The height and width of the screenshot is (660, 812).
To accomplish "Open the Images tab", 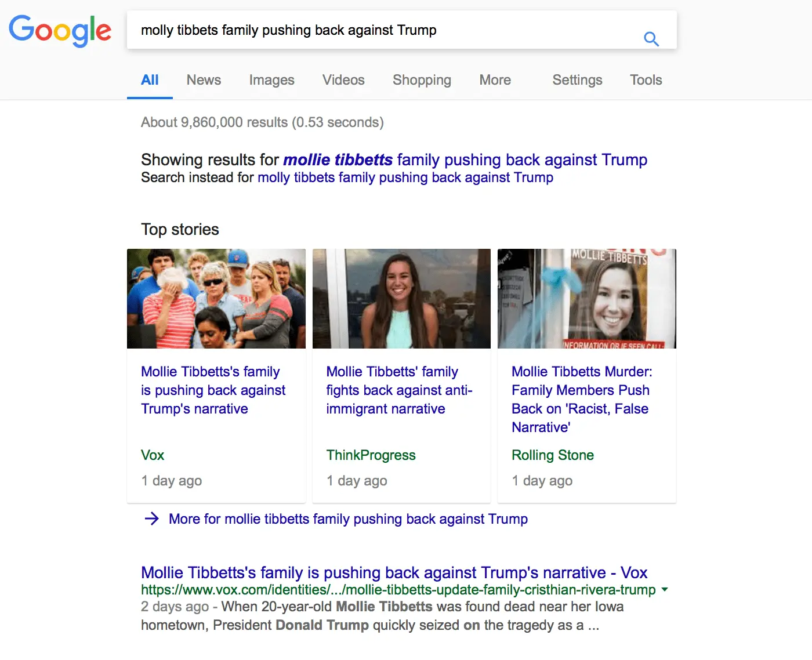I will click(x=271, y=80).
